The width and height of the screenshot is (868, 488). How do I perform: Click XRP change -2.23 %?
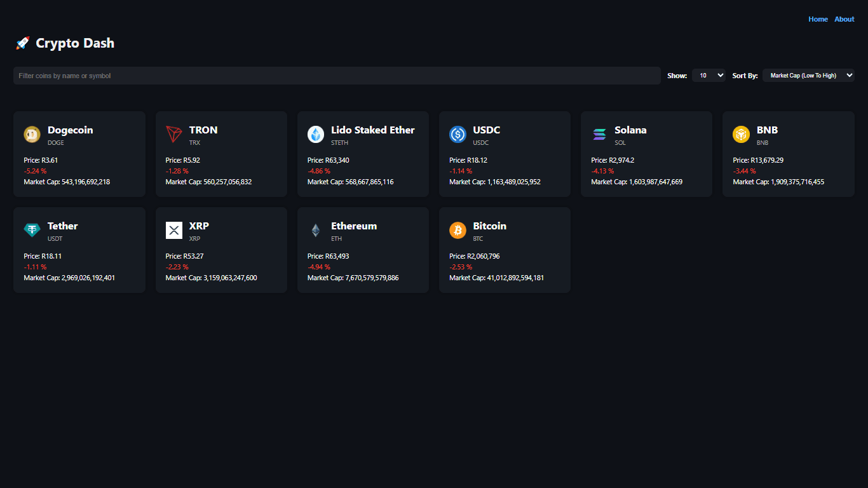[x=177, y=267]
